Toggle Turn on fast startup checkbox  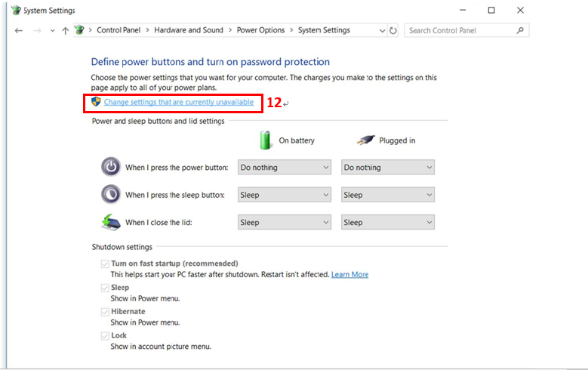click(x=105, y=264)
